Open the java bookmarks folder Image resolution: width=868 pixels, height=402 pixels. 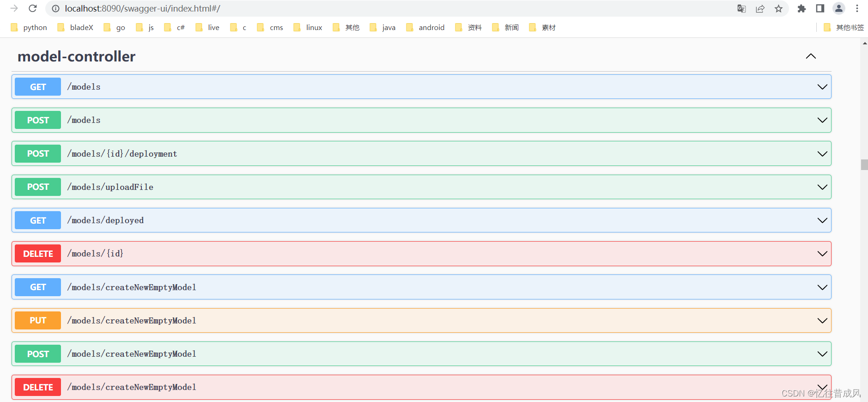pyautogui.click(x=382, y=27)
